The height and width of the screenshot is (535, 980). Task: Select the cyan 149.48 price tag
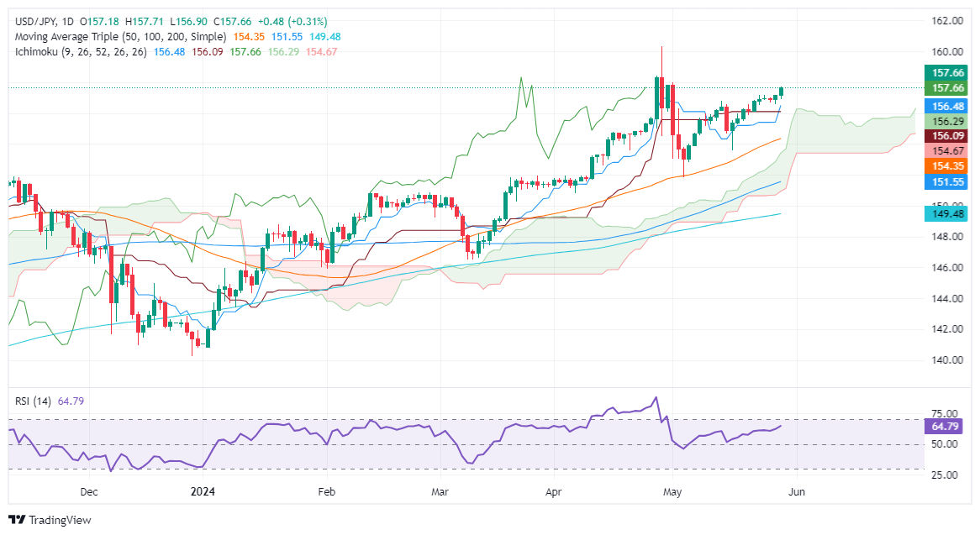tap(947, 214)
